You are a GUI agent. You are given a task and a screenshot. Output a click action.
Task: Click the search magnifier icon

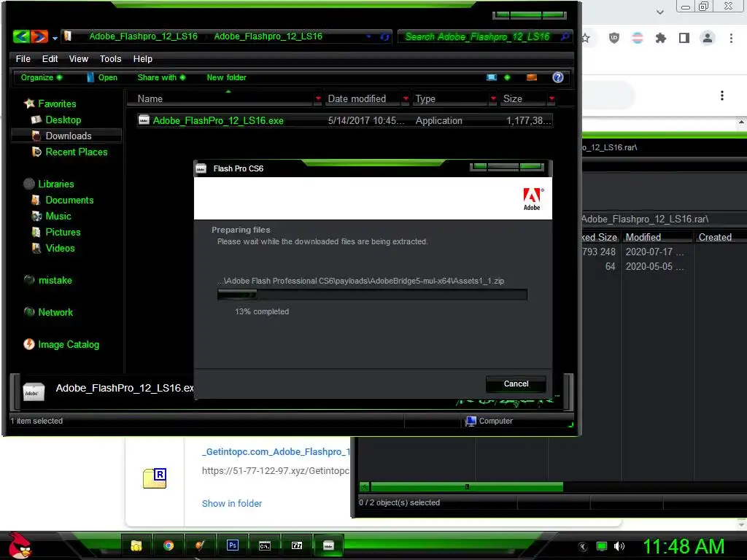[565, 36]
